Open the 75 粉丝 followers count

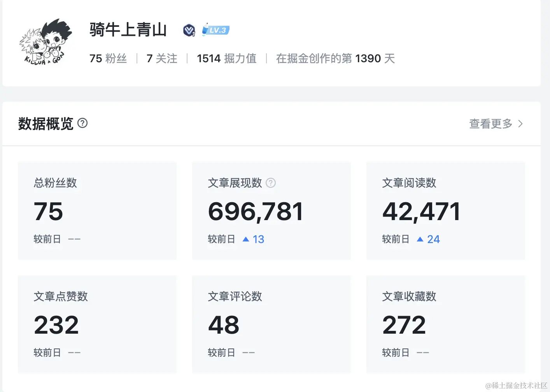pos(108,58)
